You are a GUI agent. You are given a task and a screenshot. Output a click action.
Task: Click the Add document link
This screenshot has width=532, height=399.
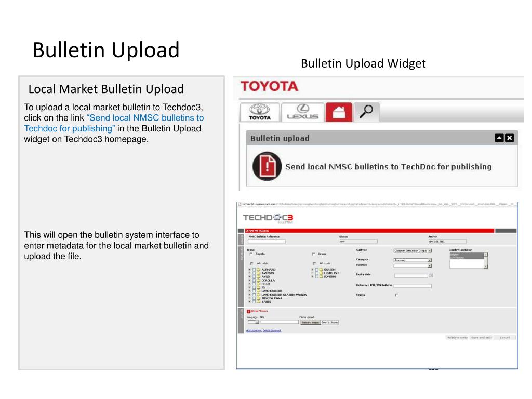coord(254,330)
